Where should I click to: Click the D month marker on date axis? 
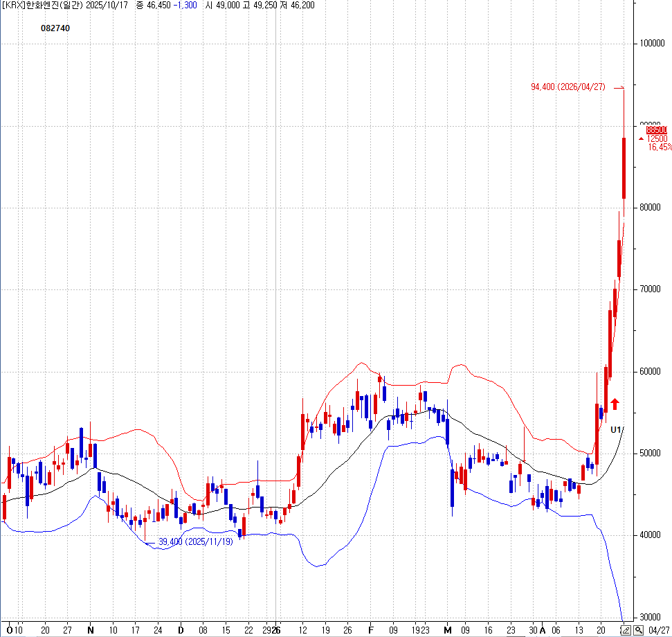click(x=181, y=630)
